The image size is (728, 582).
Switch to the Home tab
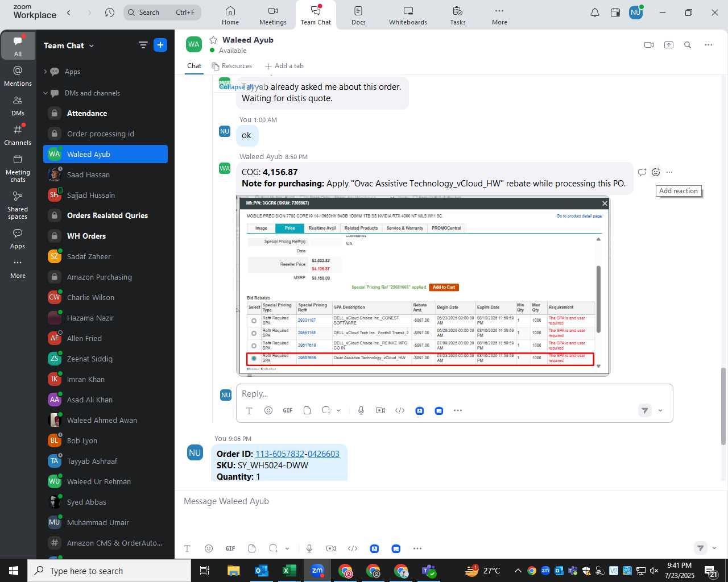pyautogui.click(x=230, y=15)
